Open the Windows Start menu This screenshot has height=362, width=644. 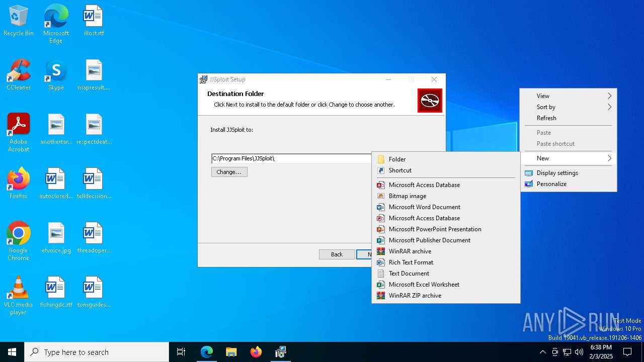pyautogui.click(x=12, y=352)
